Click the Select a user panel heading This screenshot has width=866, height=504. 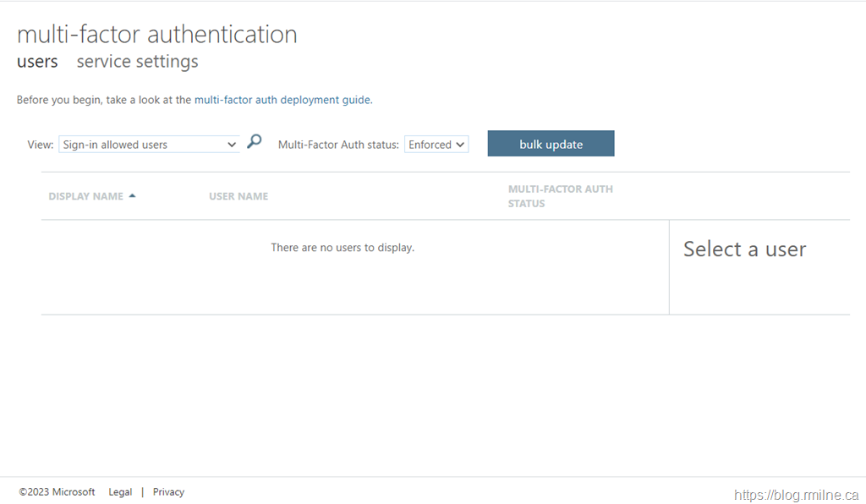click(744, 249)
